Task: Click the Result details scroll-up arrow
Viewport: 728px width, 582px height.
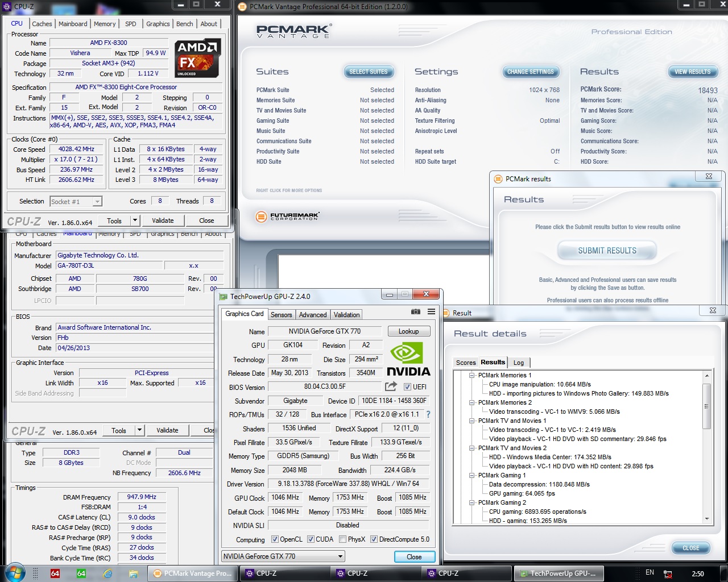Action: (707, 376)
